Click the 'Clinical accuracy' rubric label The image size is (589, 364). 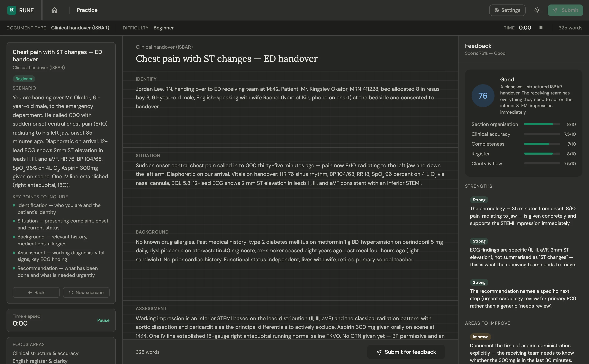pyautogui.click(x=491, y=134)
